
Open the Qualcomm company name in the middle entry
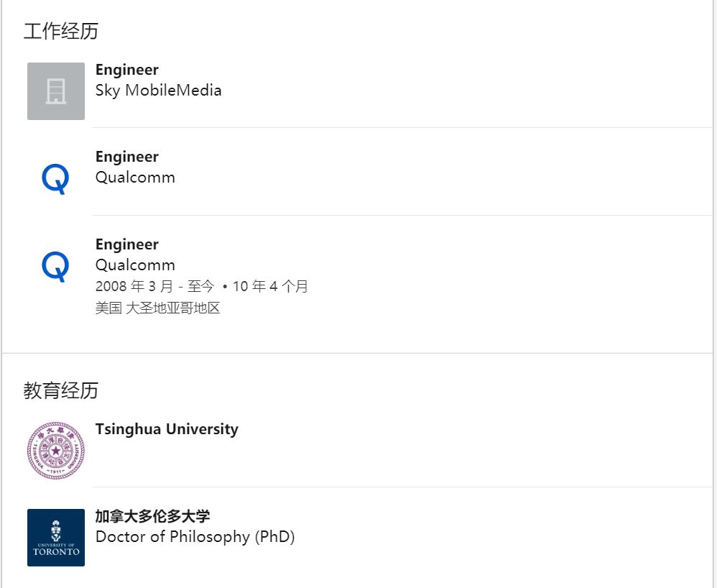click(135, 178)
